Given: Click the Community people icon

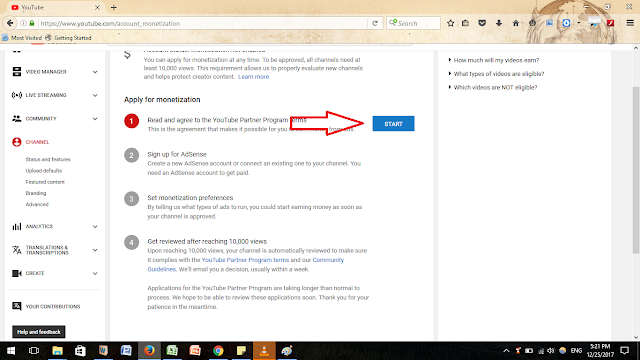Looking at the screenshot, I should [x=17, y=119].
